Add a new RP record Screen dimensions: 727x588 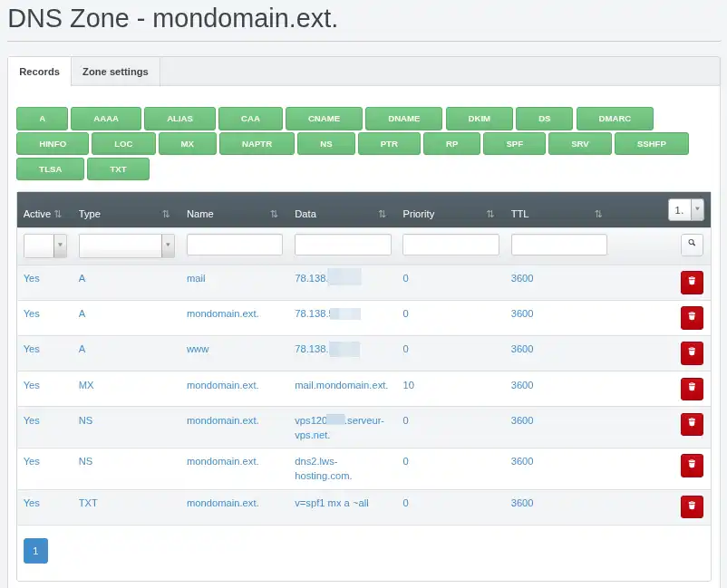click(451, 144)
